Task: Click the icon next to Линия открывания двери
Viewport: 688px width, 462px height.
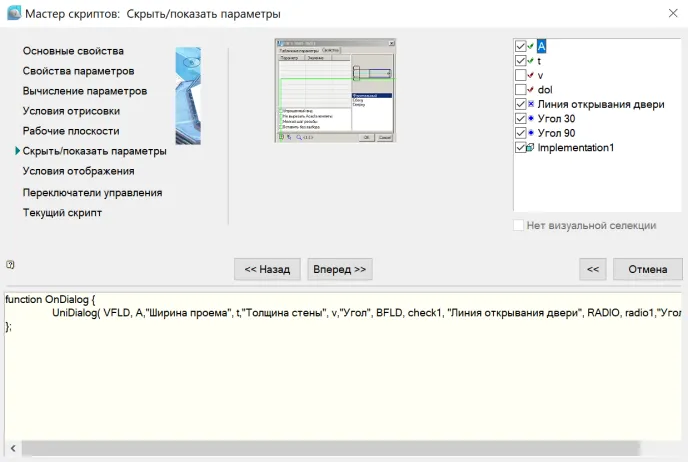Action: (x=531, y=104)
